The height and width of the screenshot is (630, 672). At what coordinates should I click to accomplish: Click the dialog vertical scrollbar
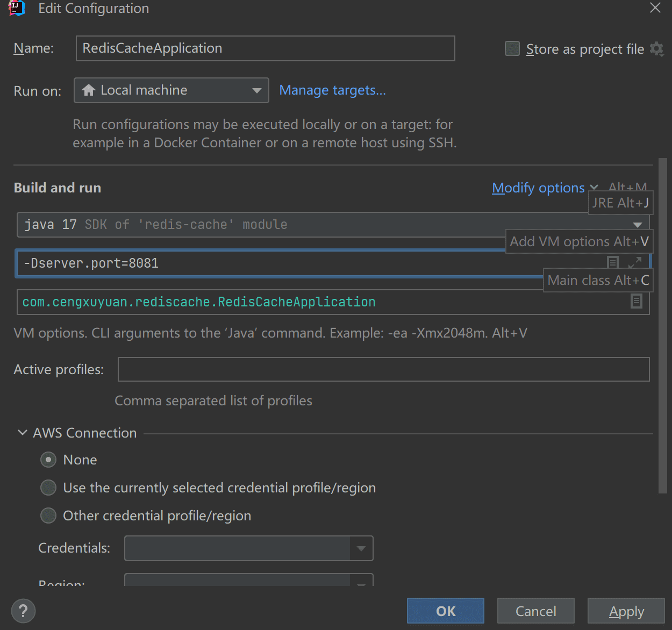pos(662,325)
